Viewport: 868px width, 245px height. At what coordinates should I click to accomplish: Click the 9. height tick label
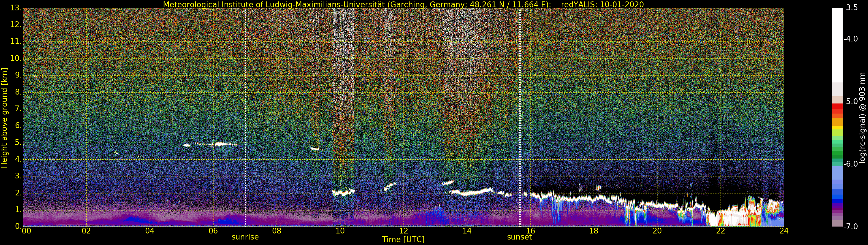[x=18, y=75]
